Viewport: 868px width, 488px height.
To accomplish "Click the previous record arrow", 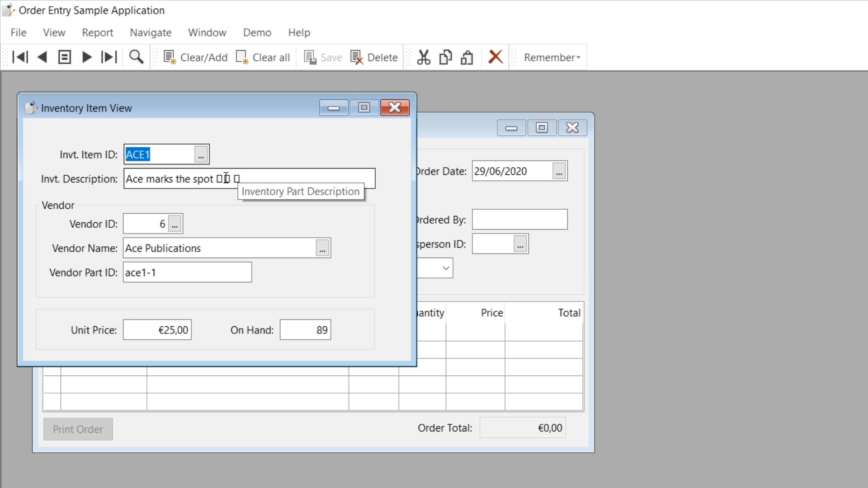I will (x=42, y=57).
